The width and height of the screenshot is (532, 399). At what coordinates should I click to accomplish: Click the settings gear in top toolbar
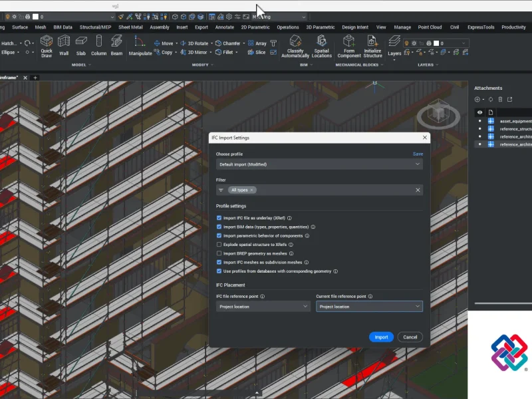[229, 17]
